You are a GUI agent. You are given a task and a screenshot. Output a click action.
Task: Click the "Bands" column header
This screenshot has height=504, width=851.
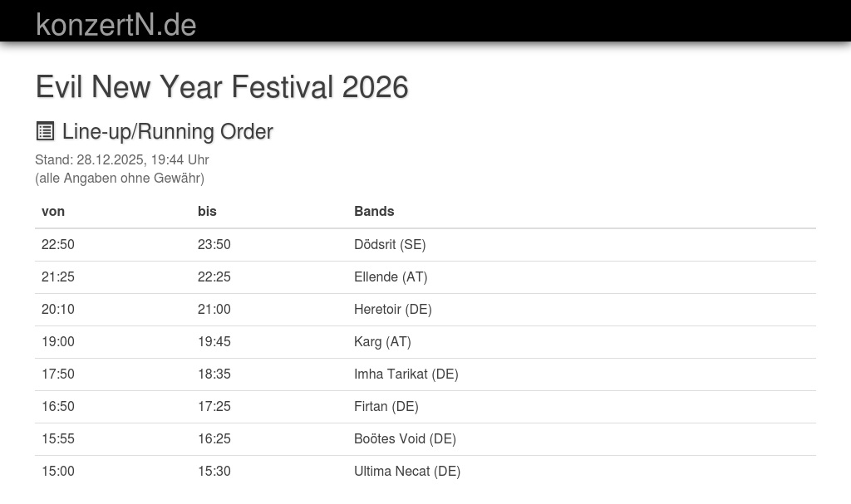click(x=374, y=211)
